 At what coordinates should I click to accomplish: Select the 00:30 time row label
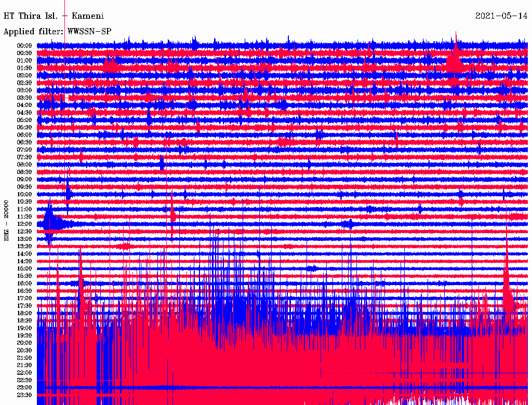(24, 53)
